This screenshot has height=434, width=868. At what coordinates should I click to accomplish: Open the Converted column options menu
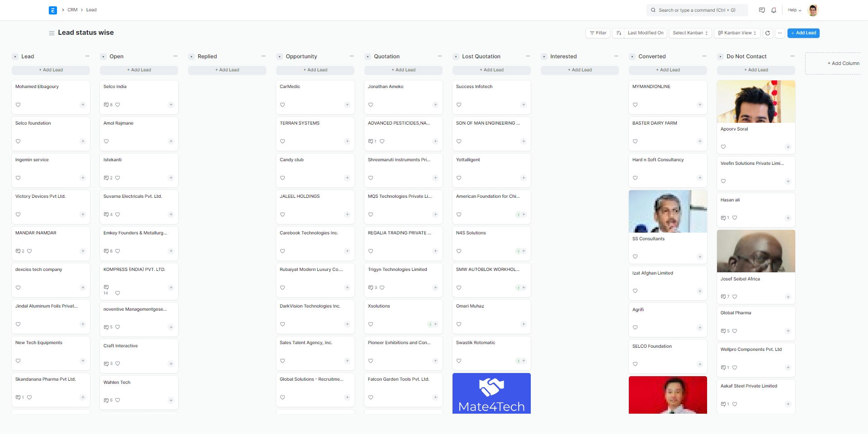point(704,56)
